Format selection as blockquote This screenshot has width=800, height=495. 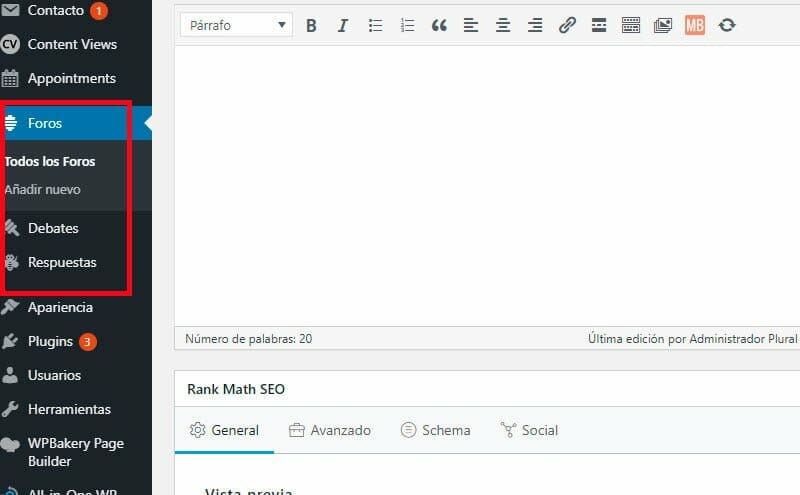pyautogui.click(x=439, y=25)
